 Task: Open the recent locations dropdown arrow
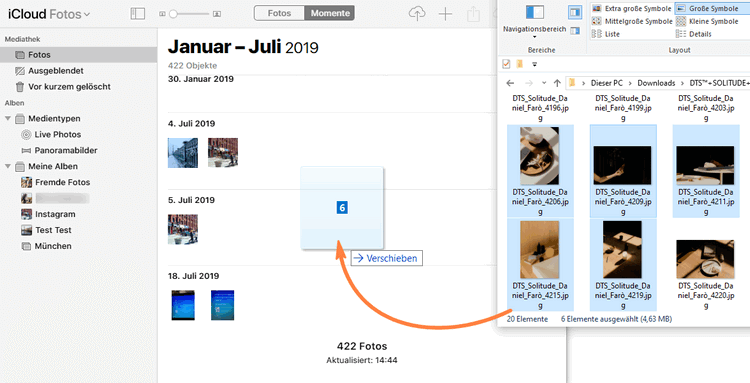[x=544, y=83]
